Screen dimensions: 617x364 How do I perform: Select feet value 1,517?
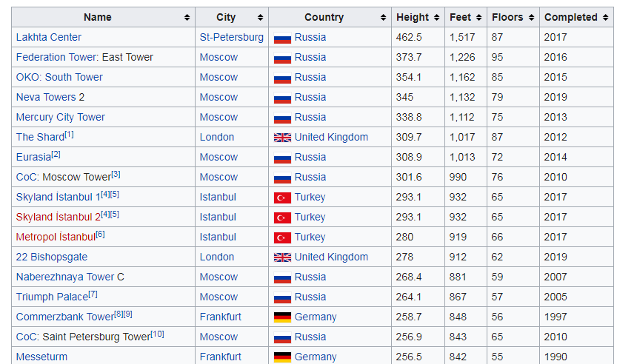tap(462, 37)
